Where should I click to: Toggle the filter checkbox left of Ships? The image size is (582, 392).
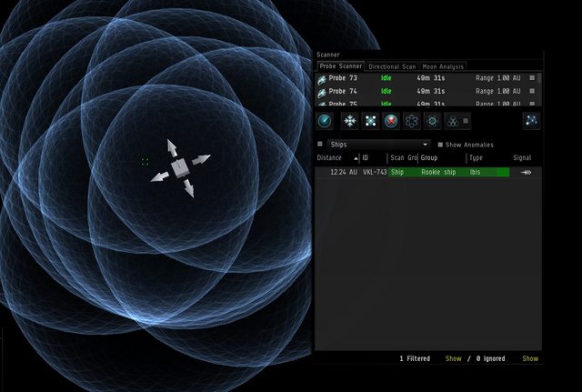click(x=320, y=144)
